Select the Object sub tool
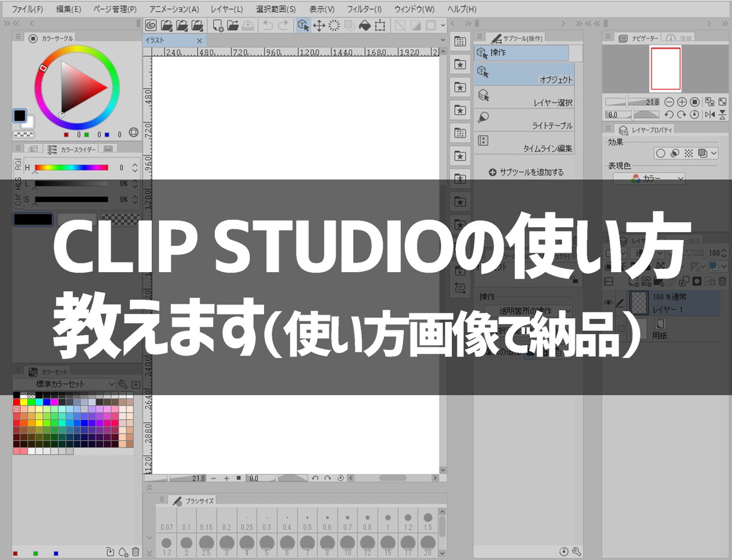This screenshot has width=732, height=560. click(x=524, y=74)
